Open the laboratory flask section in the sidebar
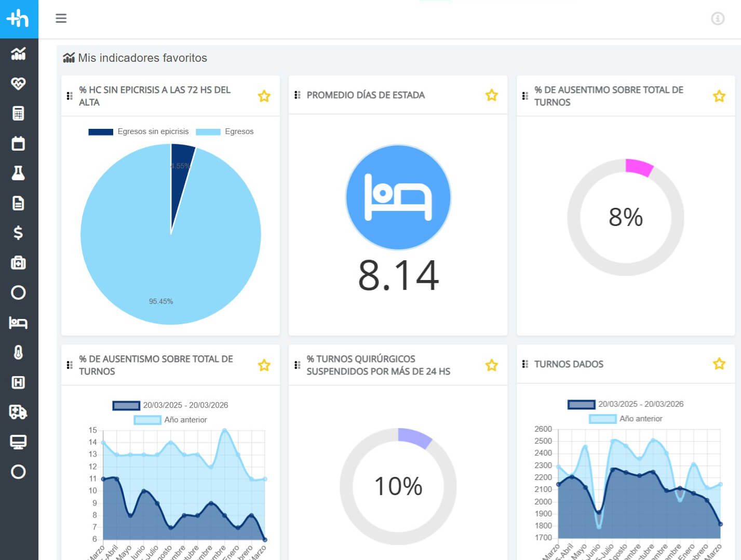Viewport: 741px width, 560px height. tap(18, 173)
